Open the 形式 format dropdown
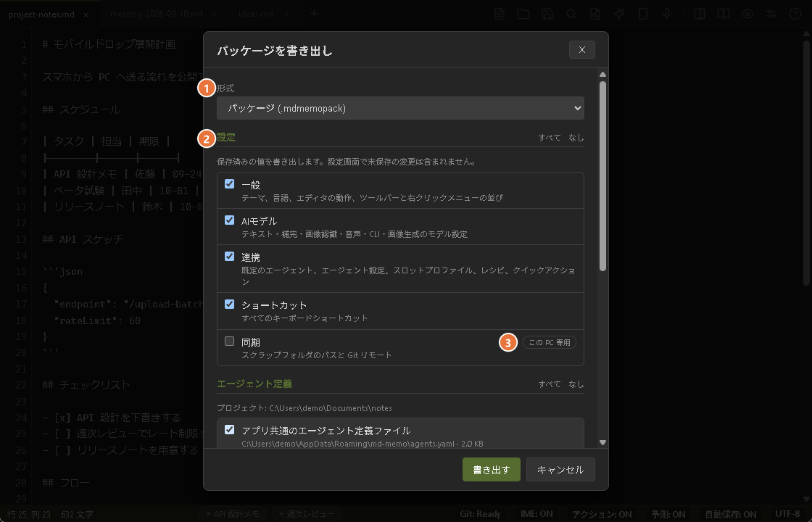 [400, 108]
